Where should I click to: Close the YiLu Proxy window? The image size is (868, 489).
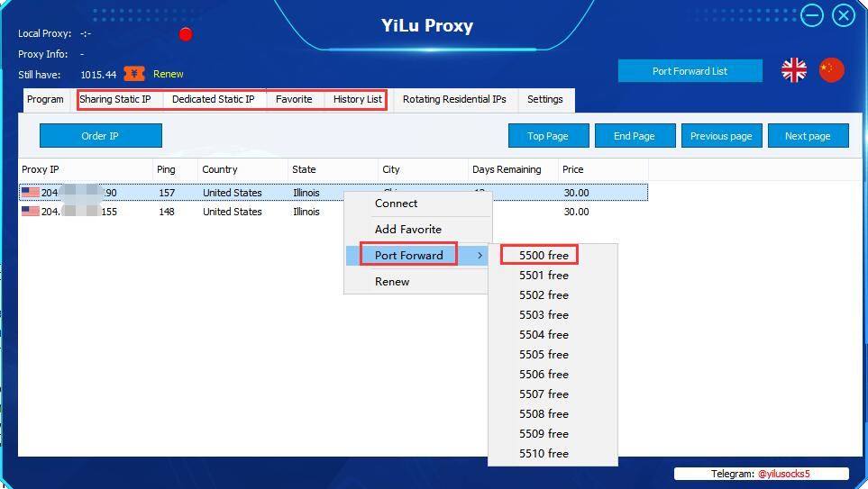coord(844,15)
